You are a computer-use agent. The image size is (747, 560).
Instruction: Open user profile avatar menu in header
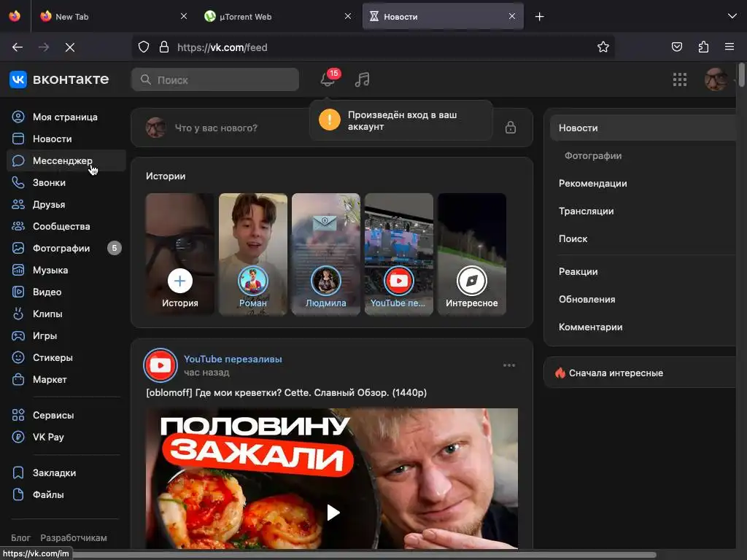(x=716, y=79)
